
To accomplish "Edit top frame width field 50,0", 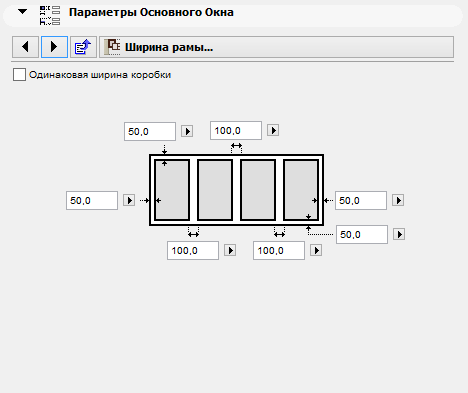I will pyautogui.click(x=150, y=131).
